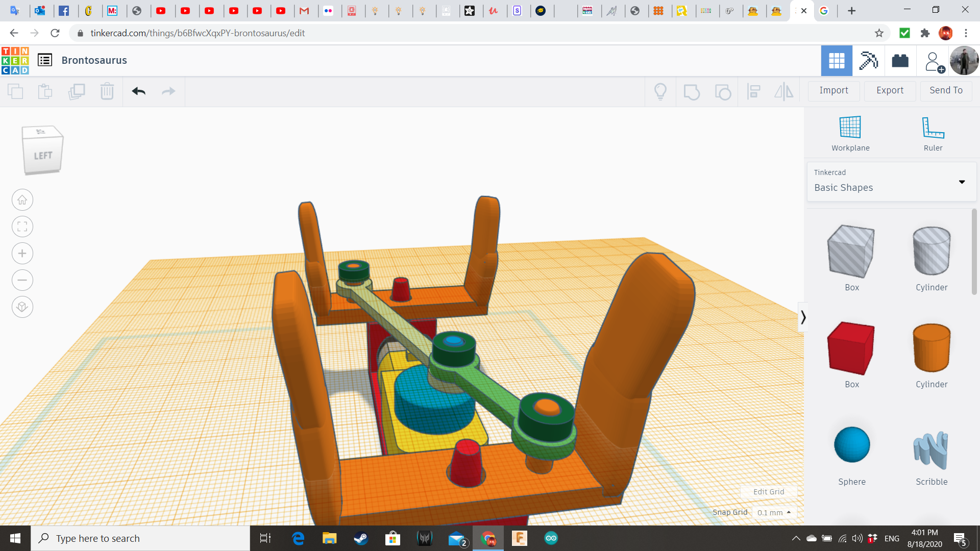
Task: Click the Home view icon
Action: (22, 200)
